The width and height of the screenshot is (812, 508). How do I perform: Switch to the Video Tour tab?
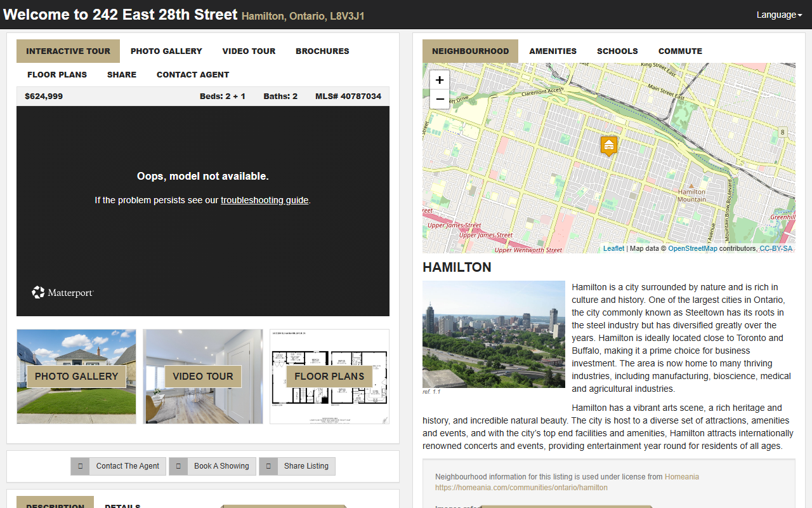249,51
